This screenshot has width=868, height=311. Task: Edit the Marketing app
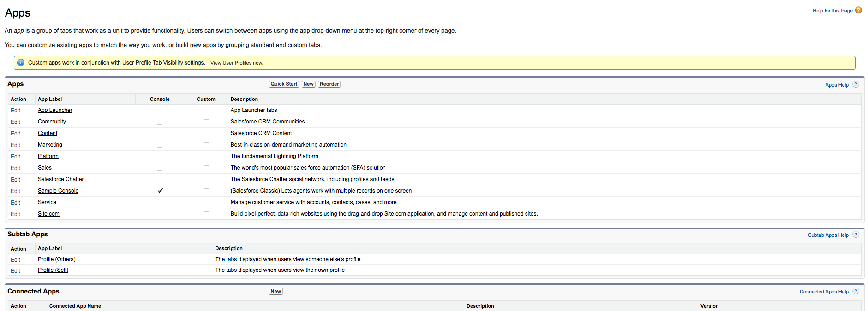click(15, 145)
